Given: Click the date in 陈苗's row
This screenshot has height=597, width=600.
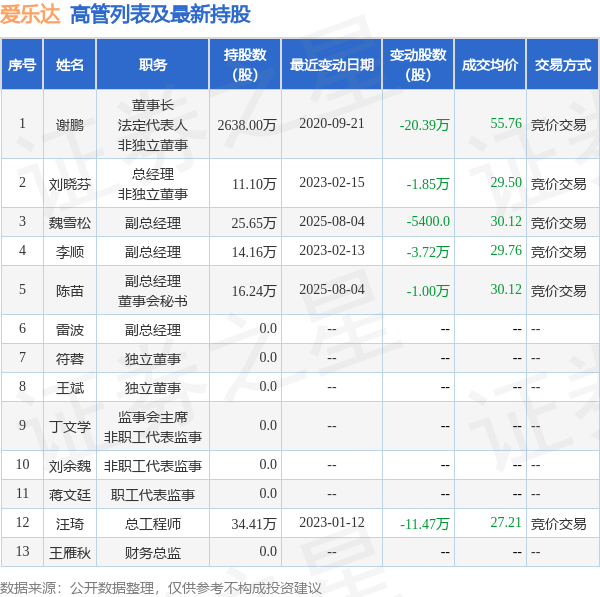Looking at the screenshot, I should pyautogui.click(x=332, y=289).
